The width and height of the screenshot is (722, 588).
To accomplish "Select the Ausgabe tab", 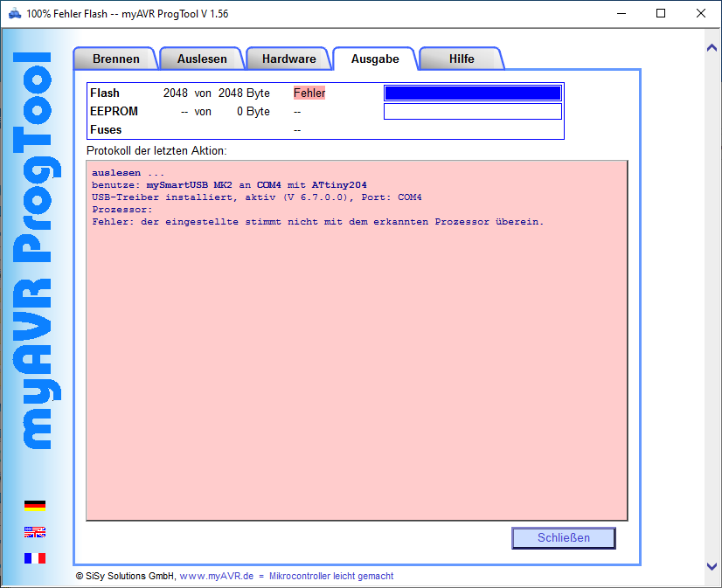I will tap(375, 59).
